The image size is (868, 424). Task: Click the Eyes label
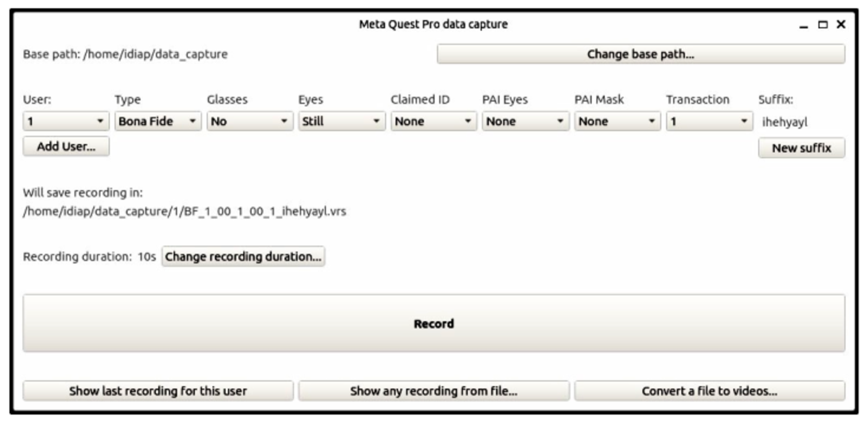tap(311, 100)
